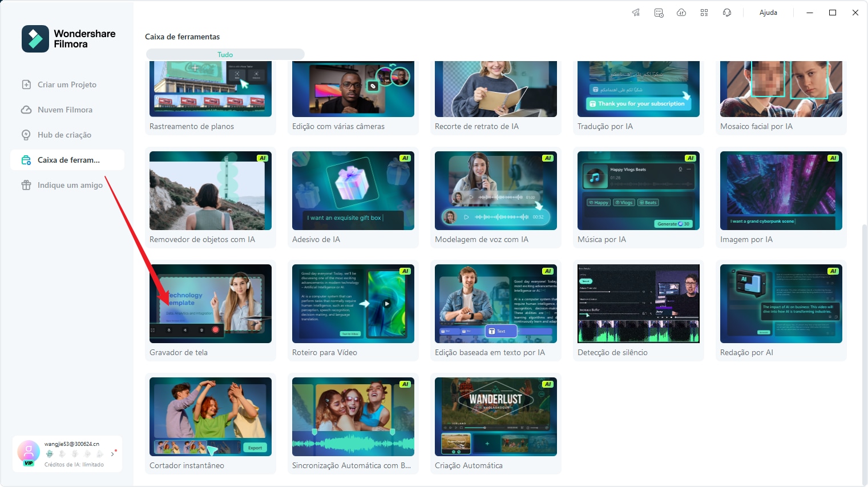The height and width of the screenshot is (487, 868).
Task: Click the headset support icon
Action: click(727, 13)
